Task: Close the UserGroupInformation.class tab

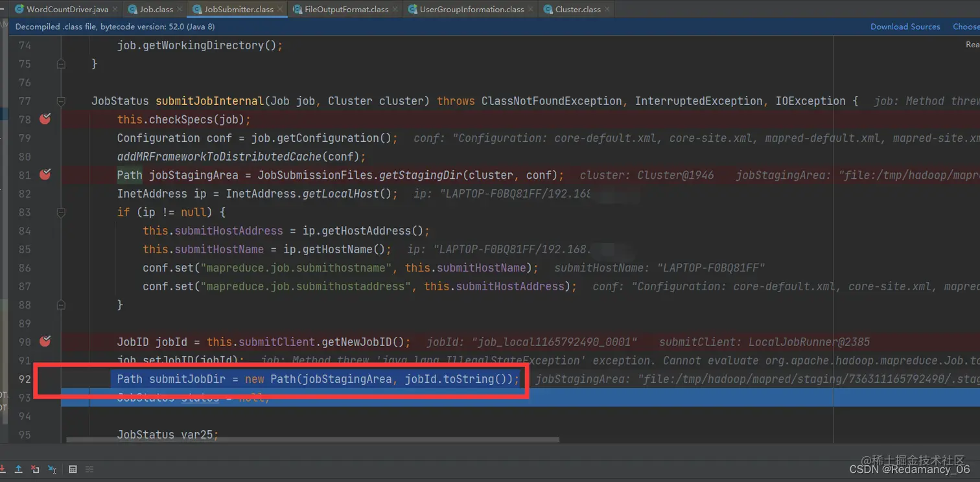Action: click(531, 10)
